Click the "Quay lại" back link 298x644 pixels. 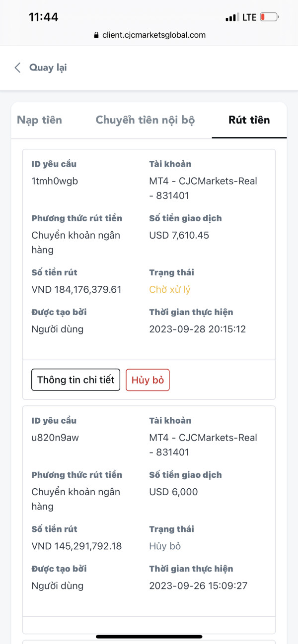(x=48, y=68)
